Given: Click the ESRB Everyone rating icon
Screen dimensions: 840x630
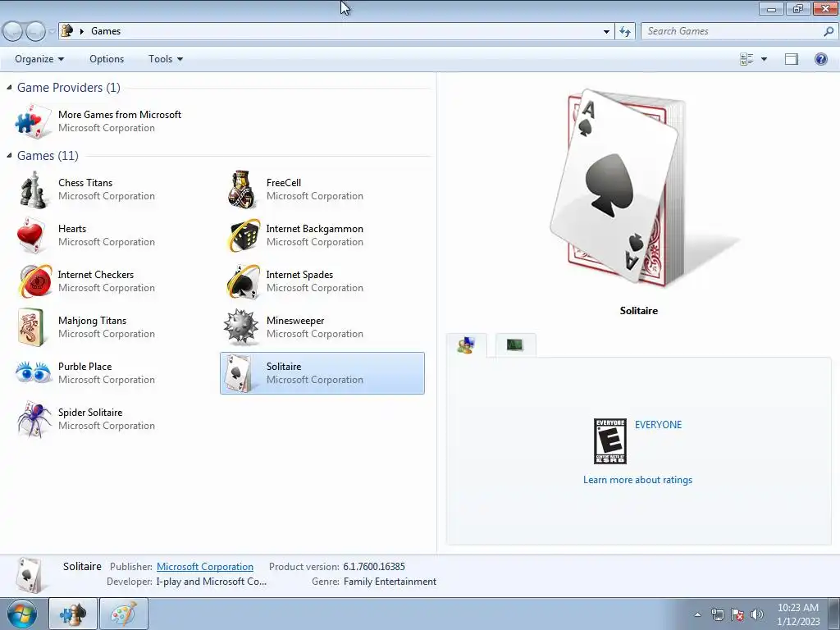Looking at the screenshot, I should click(x=609, y=441).
